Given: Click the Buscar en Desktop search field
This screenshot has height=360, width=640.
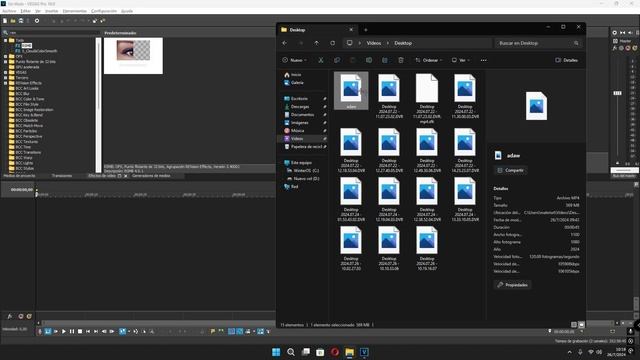Looking at the screenshot, I should click(538, 43).
